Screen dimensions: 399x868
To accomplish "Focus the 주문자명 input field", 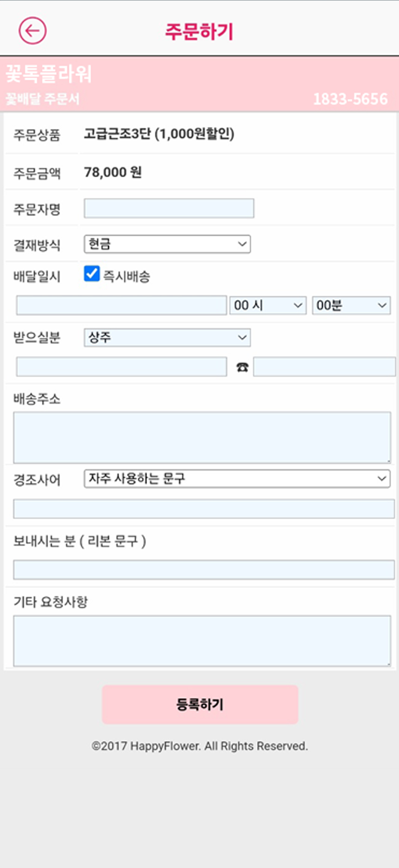I will pyautogui.click(x=169, y=208).
